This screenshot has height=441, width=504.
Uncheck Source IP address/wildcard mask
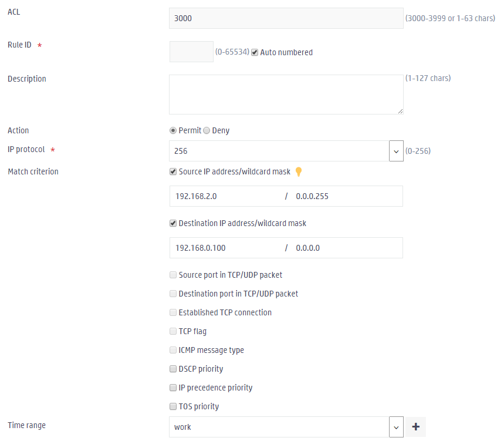(x=173, y=172)
